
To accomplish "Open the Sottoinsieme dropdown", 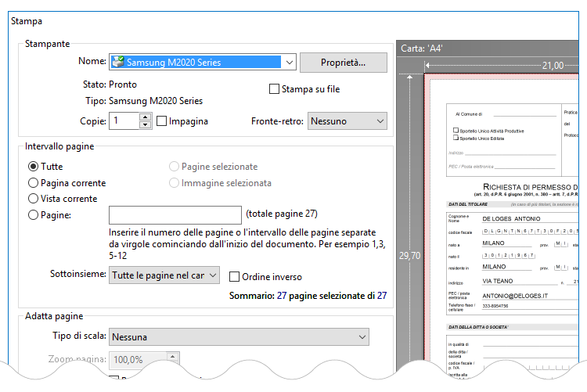I will 164,275.
